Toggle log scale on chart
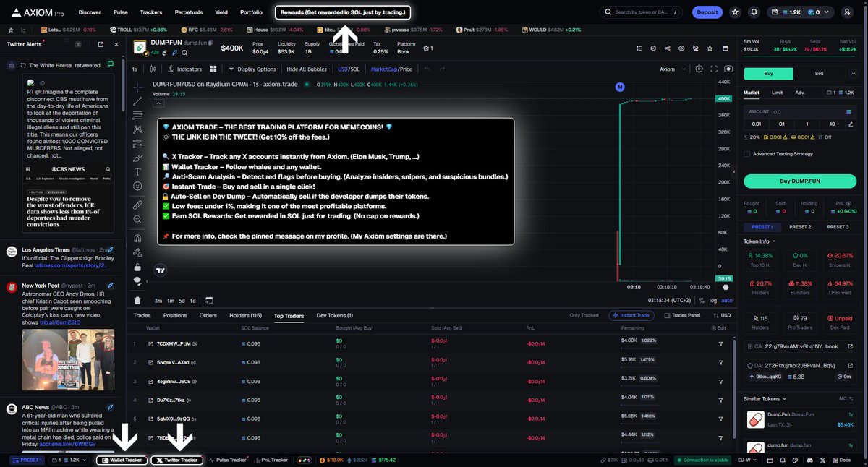Screen dimensions: 868x467 tap(713, 300)
